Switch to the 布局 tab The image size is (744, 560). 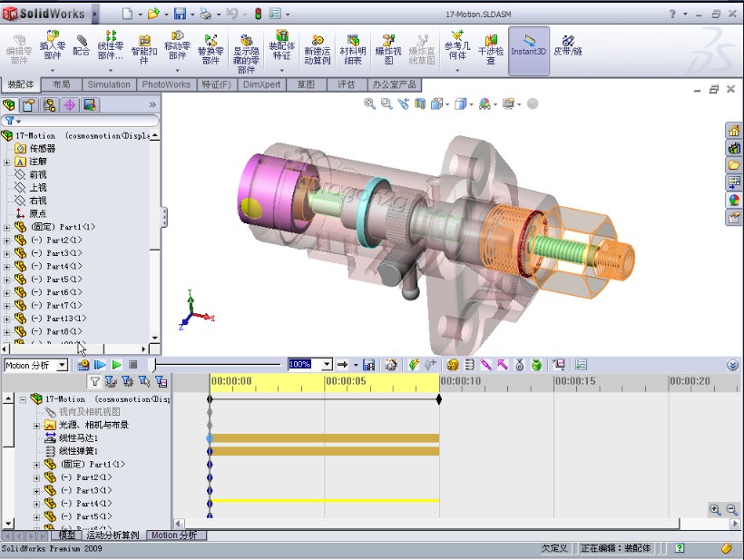[x=61, y=84]
